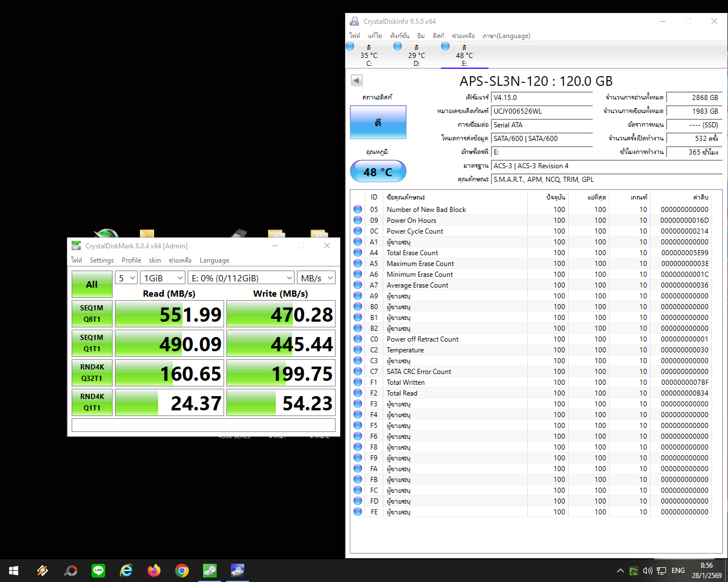Open Chrome from the taskbar
The width and height of the screenshot is (728, 582).
(182, 571)
